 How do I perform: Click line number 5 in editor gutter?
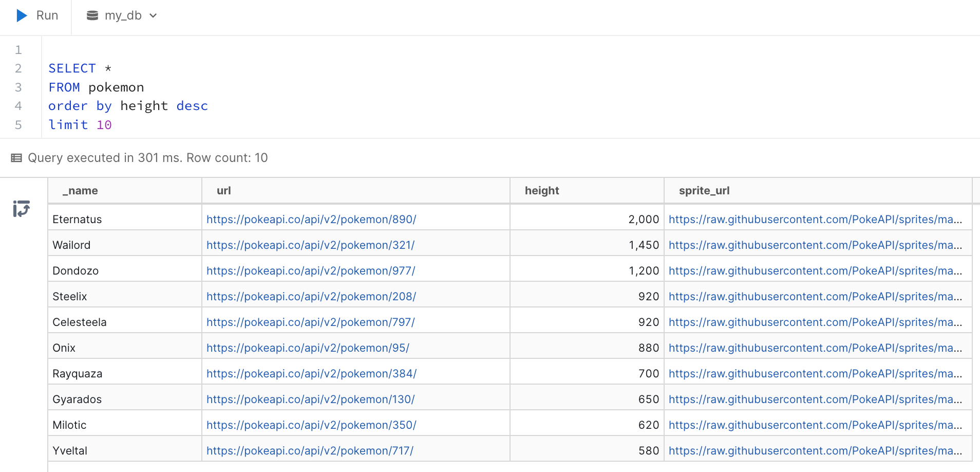(18, 125)
